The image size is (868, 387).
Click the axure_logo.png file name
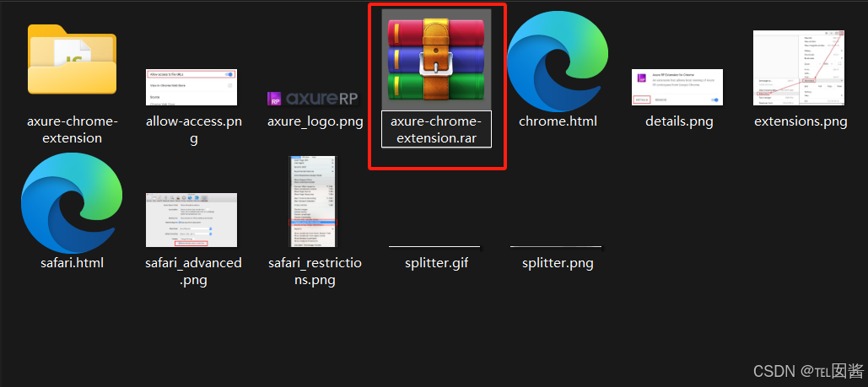coord(315,121)
